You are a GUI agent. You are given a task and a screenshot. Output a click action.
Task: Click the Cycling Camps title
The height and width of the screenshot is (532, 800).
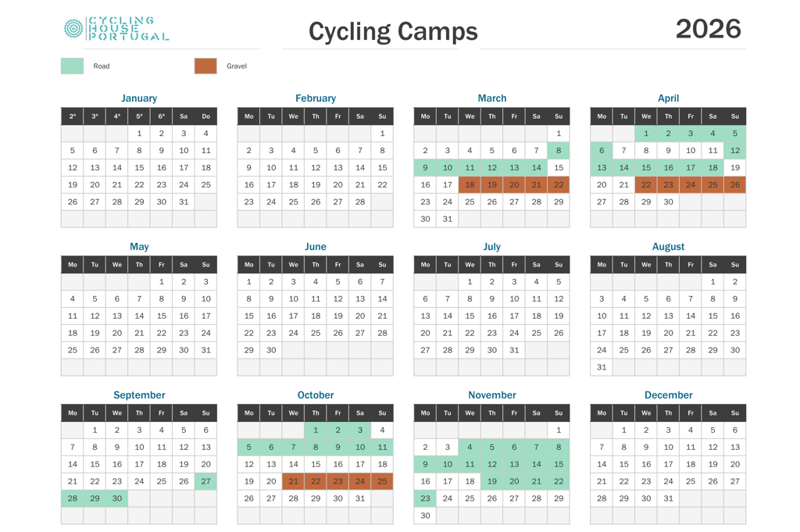393,31
